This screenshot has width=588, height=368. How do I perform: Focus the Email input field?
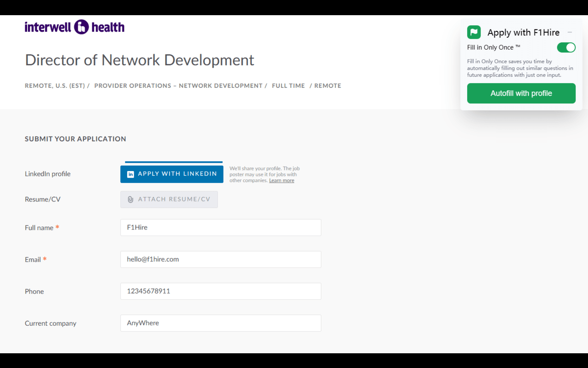(220, 259)
